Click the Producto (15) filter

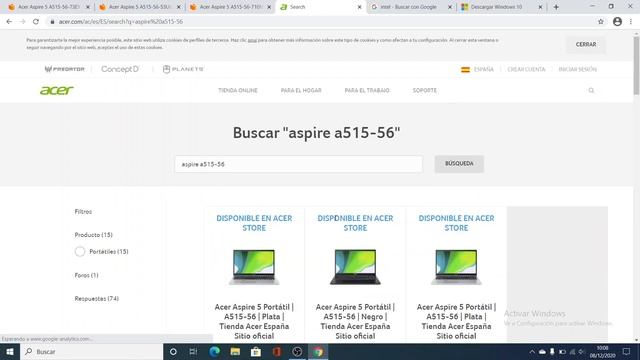pos(93,235)
